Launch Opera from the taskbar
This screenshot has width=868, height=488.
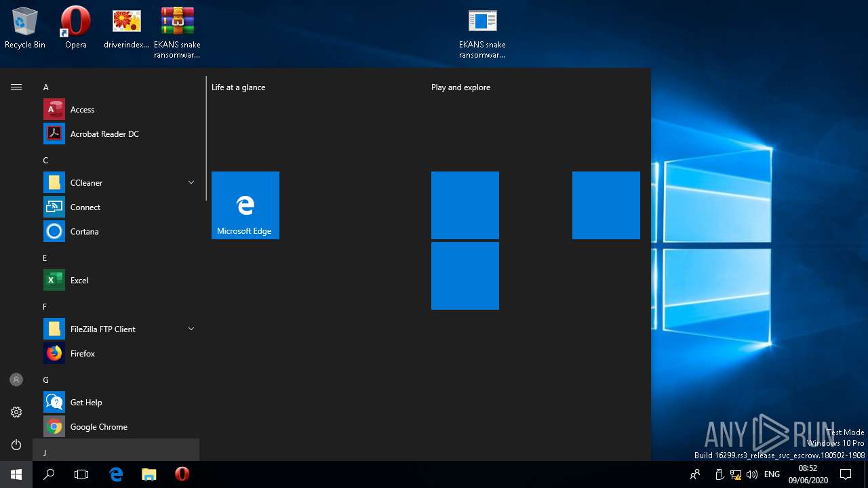pos(182,474)
